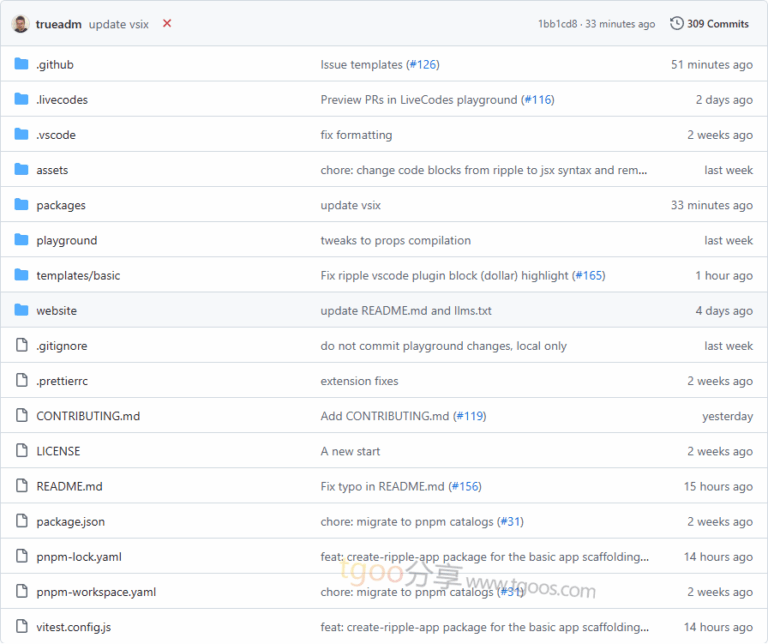Open the .vscode folder

coord(56,135)
